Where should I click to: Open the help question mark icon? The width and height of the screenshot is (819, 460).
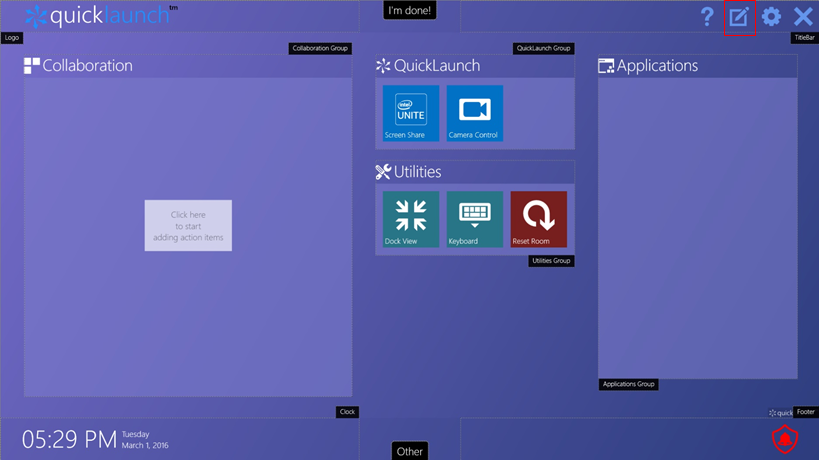(x=707, y=17)
